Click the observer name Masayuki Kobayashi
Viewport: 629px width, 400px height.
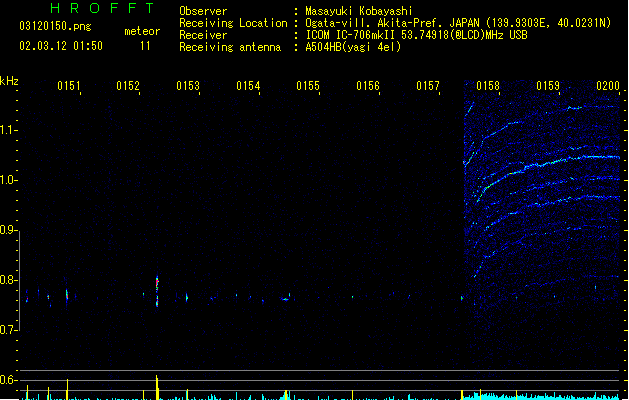358,11
